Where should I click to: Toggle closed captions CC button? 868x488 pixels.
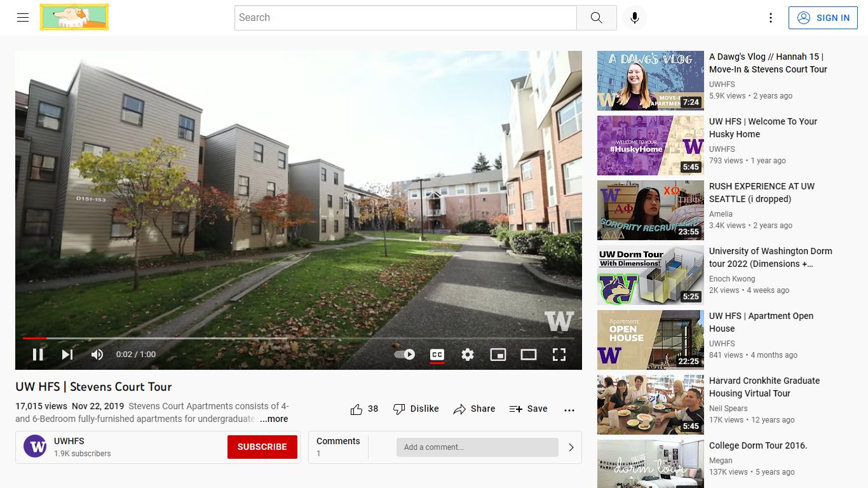[x=437, y=355]
